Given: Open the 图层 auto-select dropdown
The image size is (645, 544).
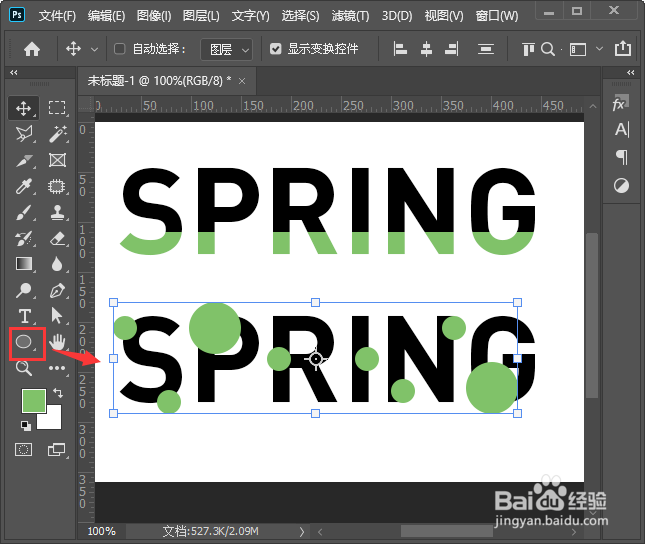Looking at the screenshot, I should pos(226,49).
